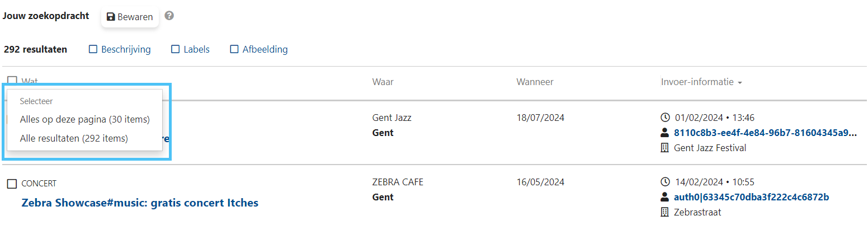Click building icon beside Gent Jazz Festival
This screenshot has height=225, width=868.
point(665,148)
